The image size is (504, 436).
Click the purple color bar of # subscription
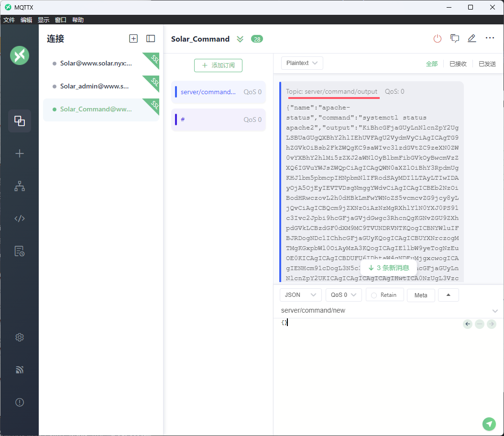tap(176, 120)
